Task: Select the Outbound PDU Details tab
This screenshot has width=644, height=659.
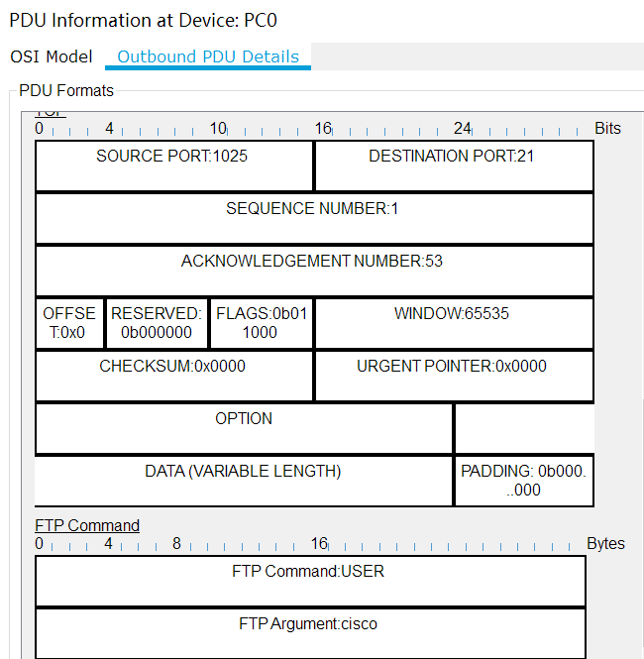Action: tap(208, 56)
